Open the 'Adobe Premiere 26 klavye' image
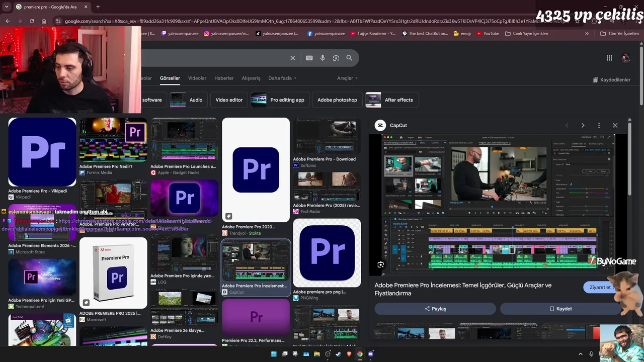This screenshot has width=644, height=362. (x=184, y=307)
